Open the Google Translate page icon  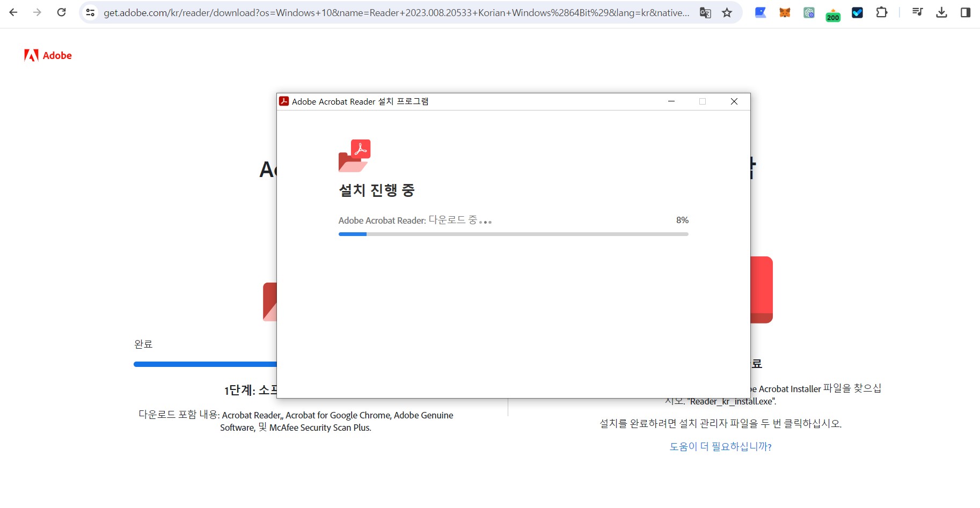click(x=705, y=12)
